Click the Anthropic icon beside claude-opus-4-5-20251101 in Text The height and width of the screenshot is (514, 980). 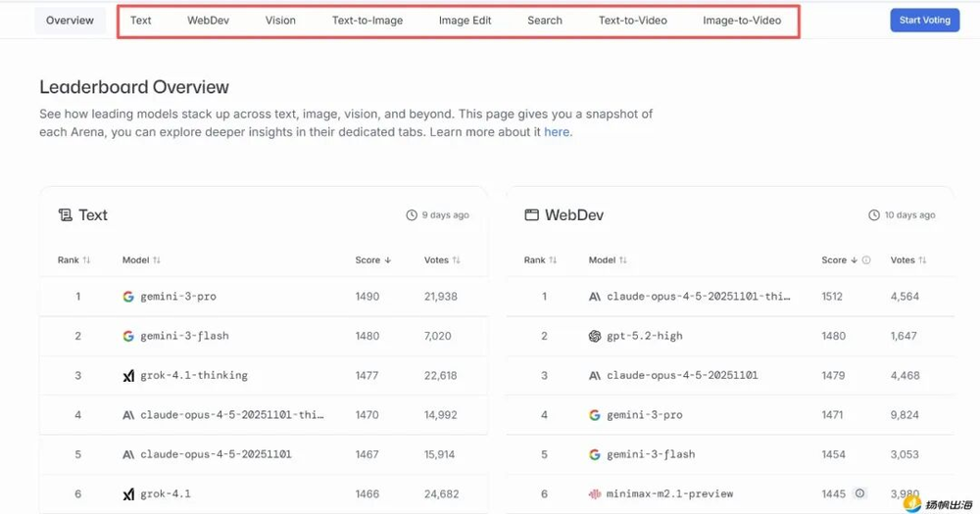(128, 454)
